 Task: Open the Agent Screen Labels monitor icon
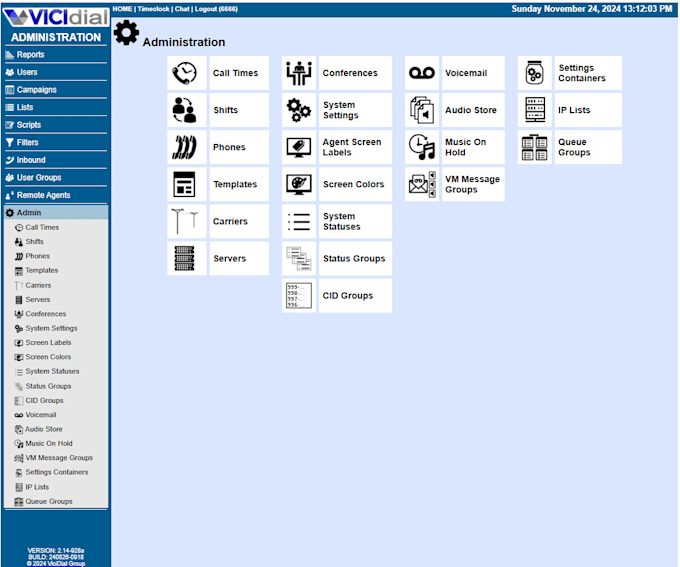[299, 147]
